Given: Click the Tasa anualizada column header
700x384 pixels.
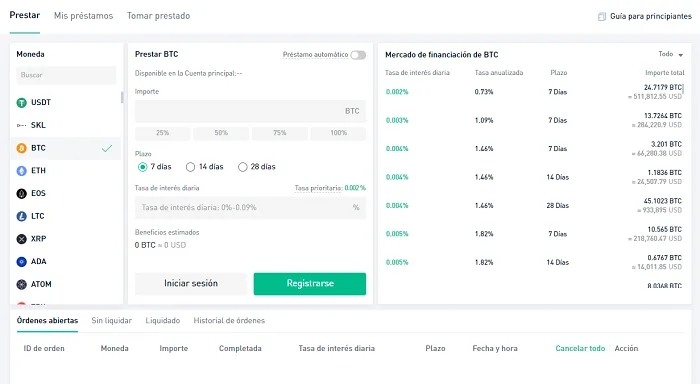Looking at the screenshot, I should [499, 73].
